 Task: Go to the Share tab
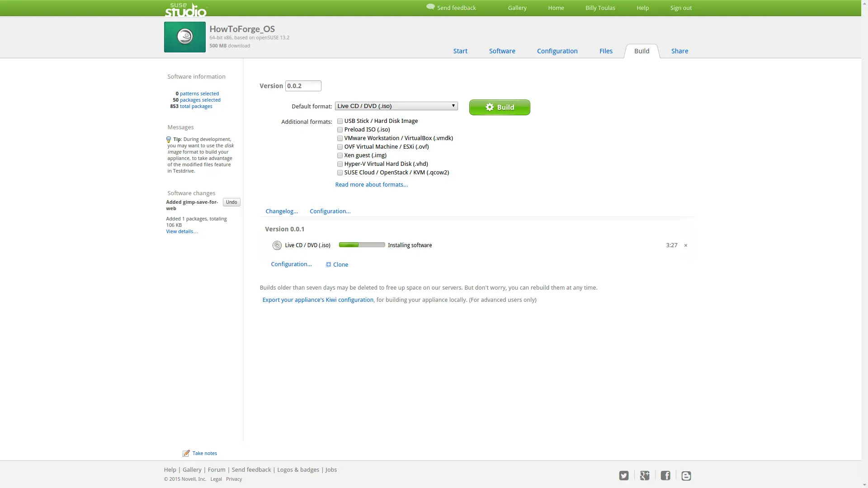679,51
